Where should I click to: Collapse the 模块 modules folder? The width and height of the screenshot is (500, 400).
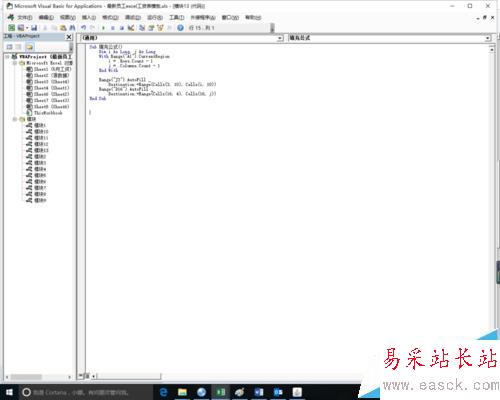tap(15, 119)
